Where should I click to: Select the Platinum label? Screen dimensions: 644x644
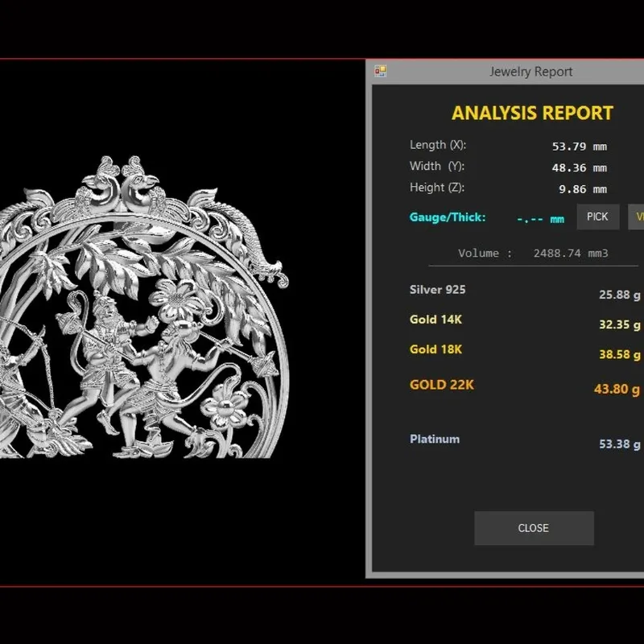pyautogui.click(x=435, y=439)
